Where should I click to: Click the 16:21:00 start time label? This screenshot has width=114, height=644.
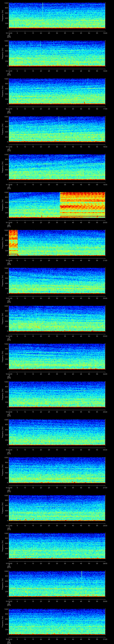(9, 298)
